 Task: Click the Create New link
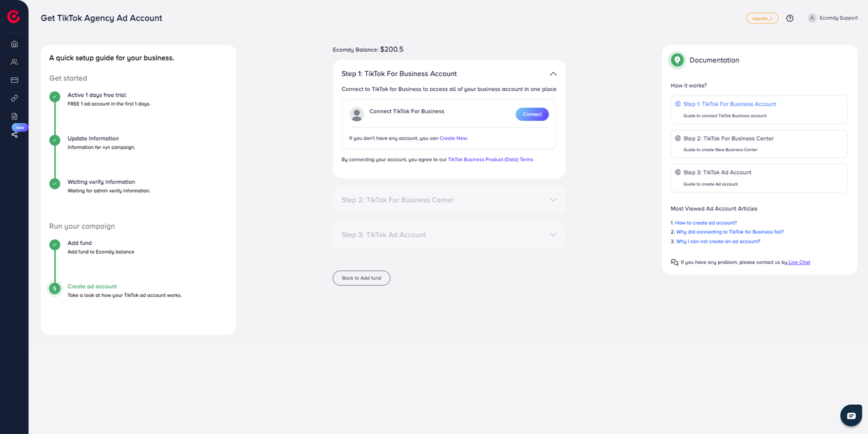click(x=453, y=138)
